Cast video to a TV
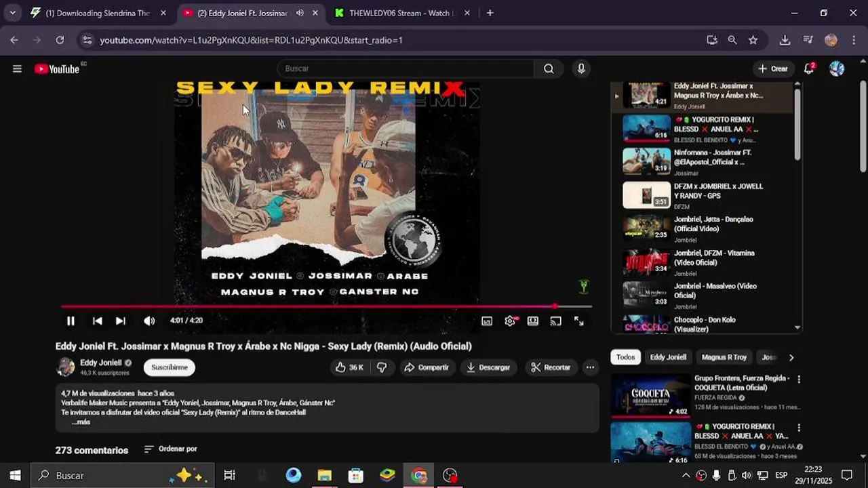This screenshot has height=488, width=868. pos(556,321)
